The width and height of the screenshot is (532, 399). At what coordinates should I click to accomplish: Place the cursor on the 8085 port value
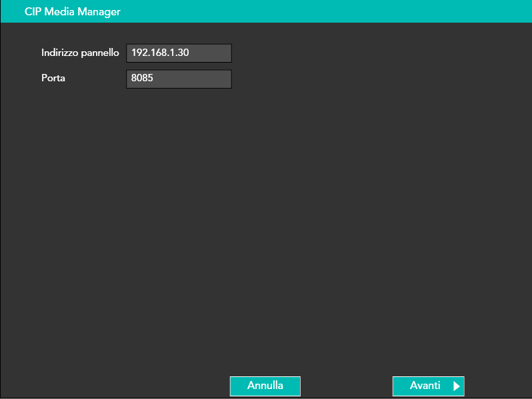tap(142, 79)
